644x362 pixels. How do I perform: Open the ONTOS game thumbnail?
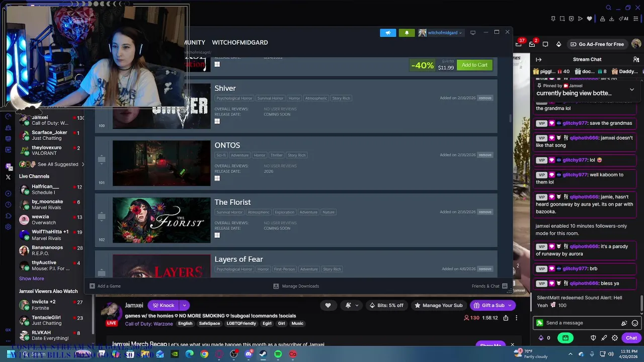[162, 163]
